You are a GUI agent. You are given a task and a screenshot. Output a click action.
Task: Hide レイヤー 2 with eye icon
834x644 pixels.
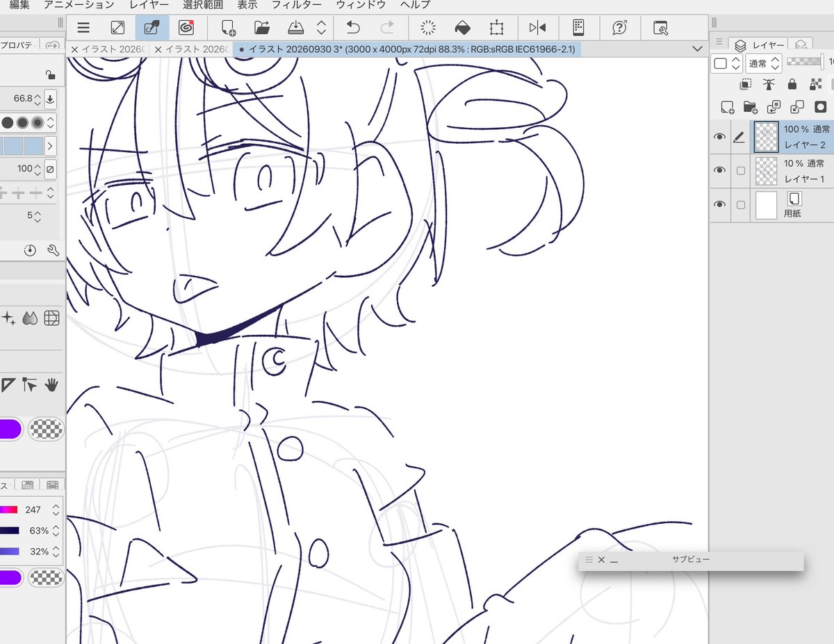[x=719, y=137]
